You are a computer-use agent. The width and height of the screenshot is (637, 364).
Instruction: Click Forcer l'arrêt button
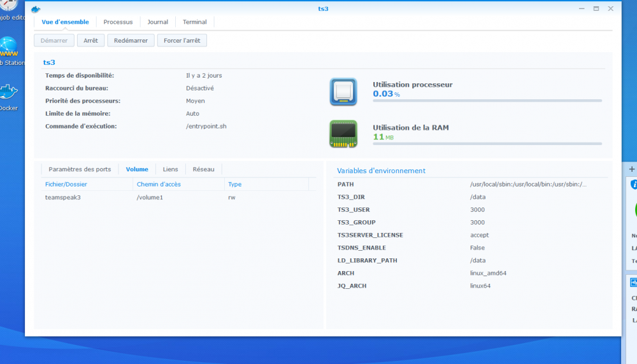tap(182, 41)
